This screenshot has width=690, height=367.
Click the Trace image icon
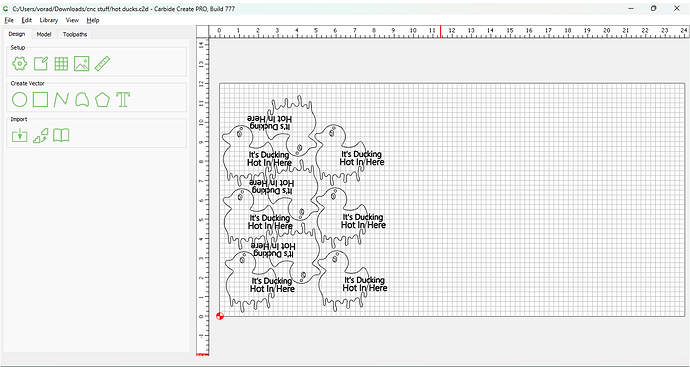[40, 136]
